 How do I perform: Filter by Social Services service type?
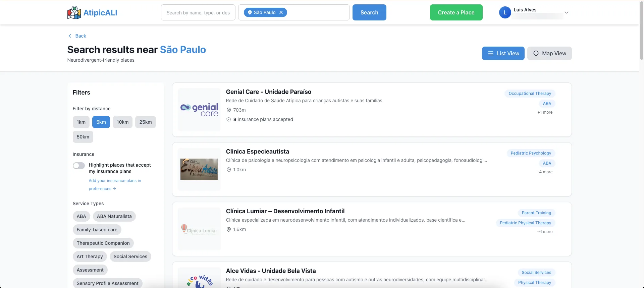point(130,256)
